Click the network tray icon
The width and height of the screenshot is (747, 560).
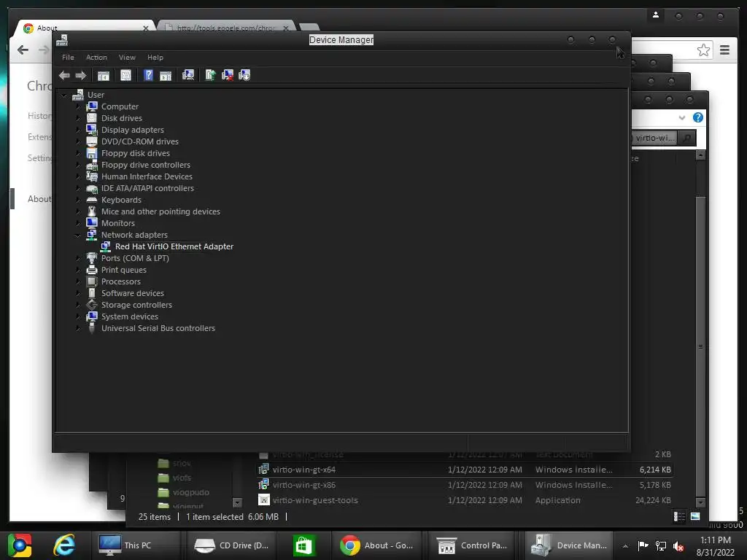(661, 545)
